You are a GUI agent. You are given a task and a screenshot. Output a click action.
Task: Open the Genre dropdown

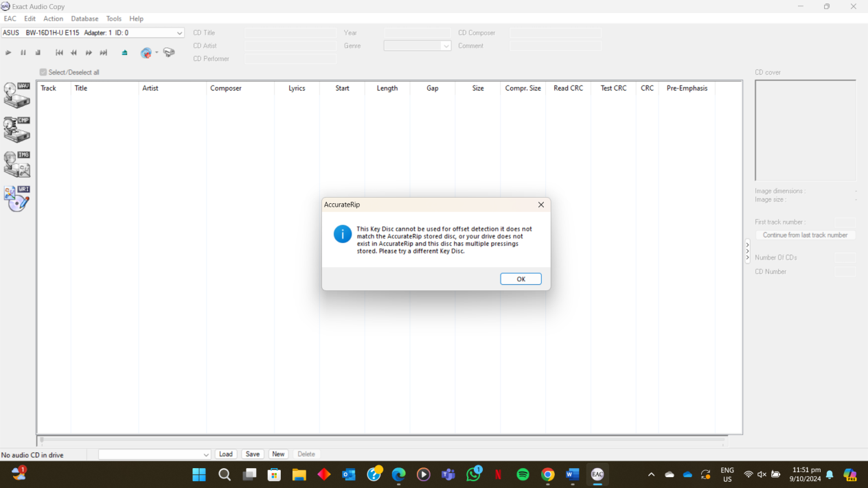point(445,46)
